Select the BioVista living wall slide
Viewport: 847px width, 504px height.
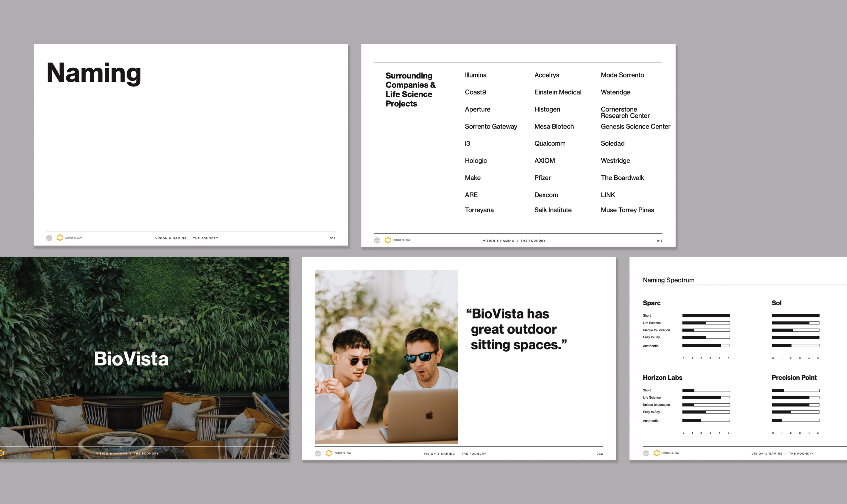(x=144, y=358)
